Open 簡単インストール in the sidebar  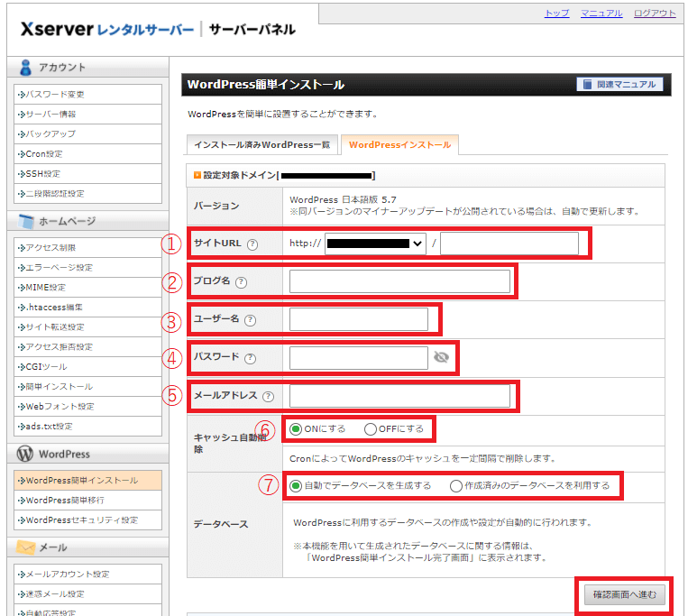pyautogui.click(x=87, y=387)
